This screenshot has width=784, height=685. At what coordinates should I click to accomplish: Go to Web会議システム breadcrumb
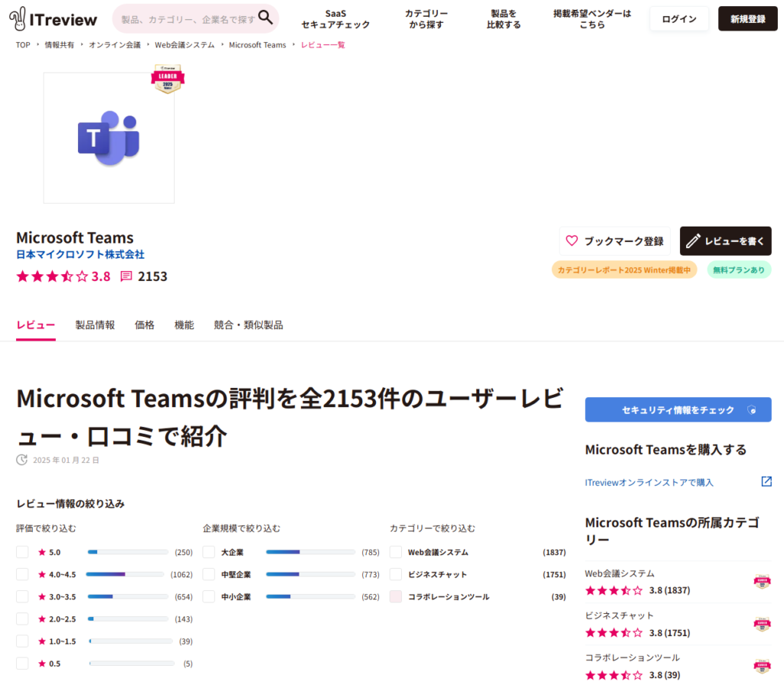pyautogui.click(x=185, y=45)
